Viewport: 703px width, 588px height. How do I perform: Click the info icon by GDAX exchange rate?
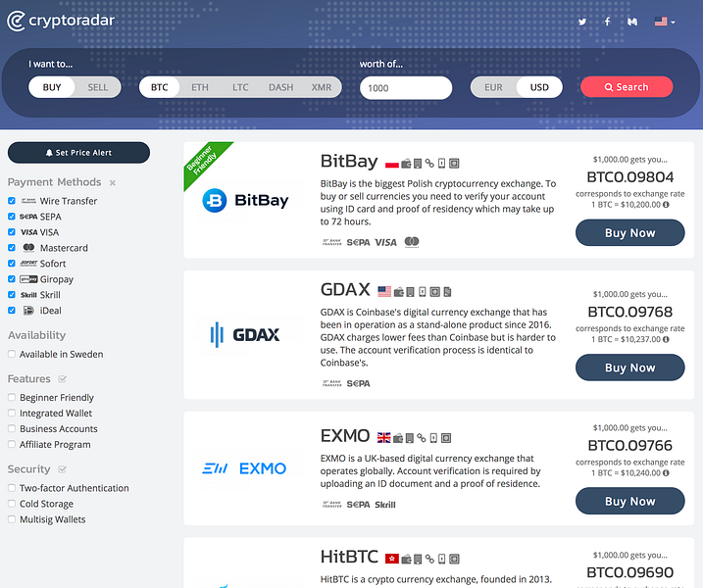coord(666,340)
